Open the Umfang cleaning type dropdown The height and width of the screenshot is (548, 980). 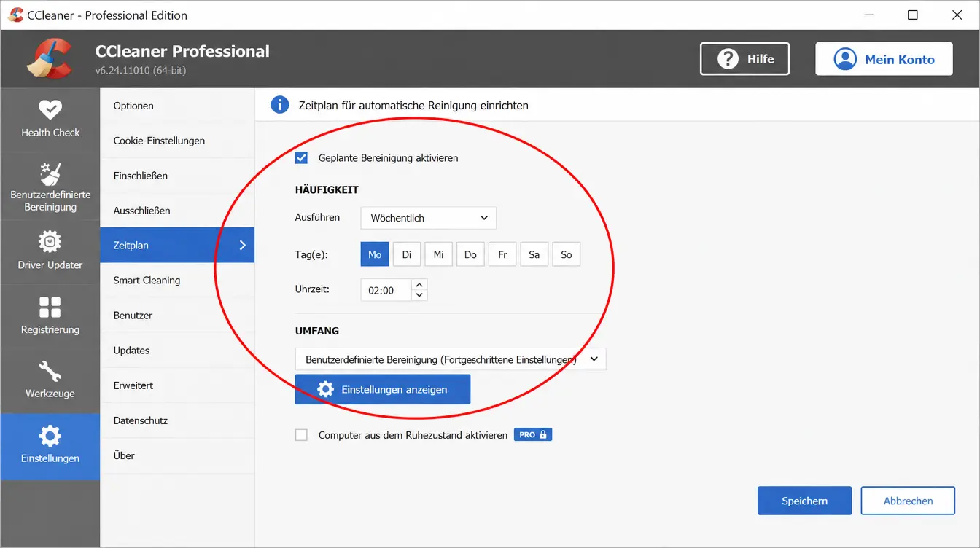tap(451, 359)
